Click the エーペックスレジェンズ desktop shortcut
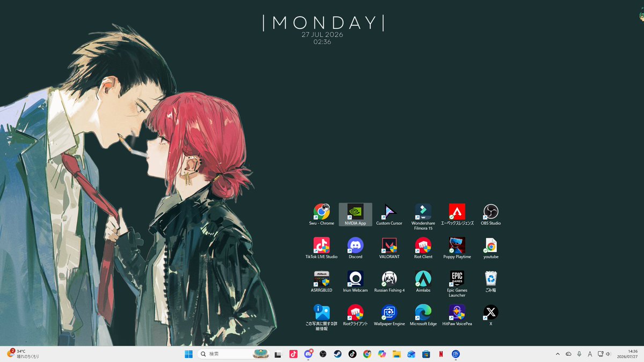The width and height of the screenshot is (644, 362). (x=457, y=215)
